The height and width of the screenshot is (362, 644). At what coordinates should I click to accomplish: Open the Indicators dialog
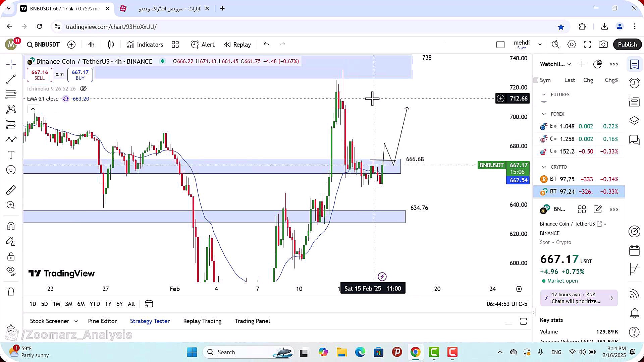[x=145, y=45]
